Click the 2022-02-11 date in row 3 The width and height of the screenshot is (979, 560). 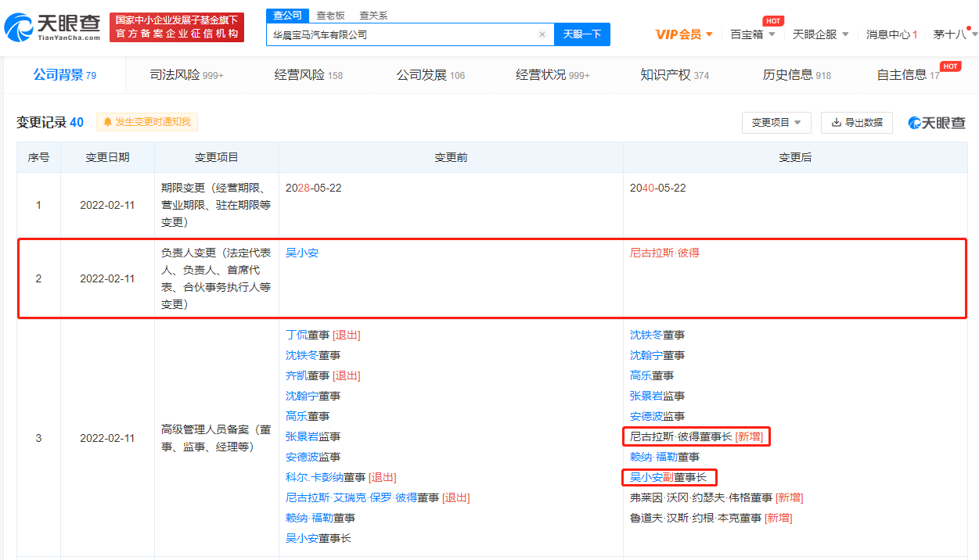coord(107,438)
